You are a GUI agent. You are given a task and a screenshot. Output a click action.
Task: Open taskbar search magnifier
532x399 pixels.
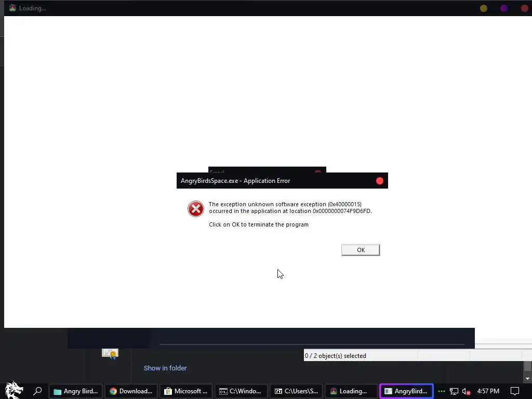pos(37,391)
